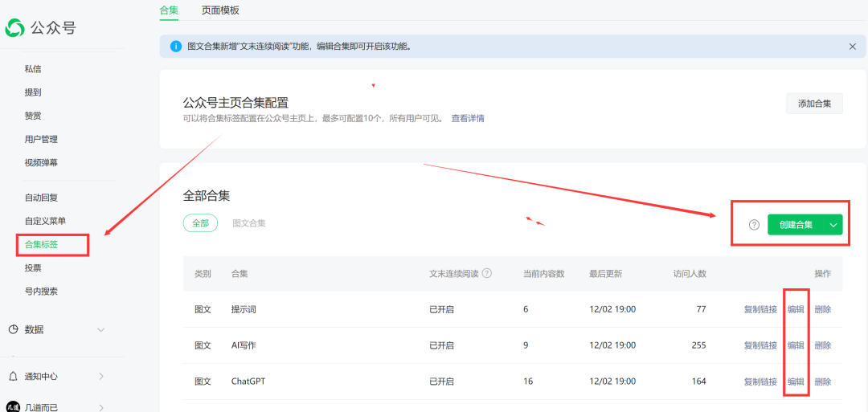The image size is (868, 412).
Task: Click the ChatGPT collection name
Action: [249, 381]
